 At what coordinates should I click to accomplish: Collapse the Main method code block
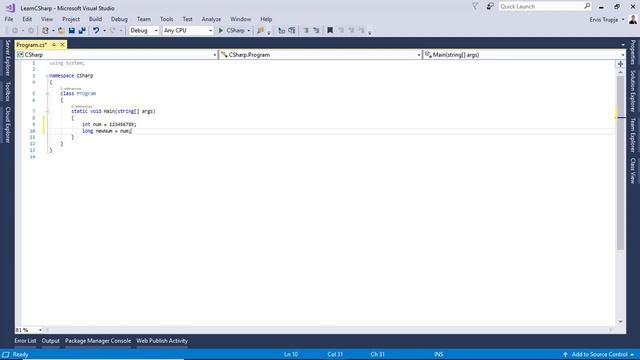(x=47, y=111)
